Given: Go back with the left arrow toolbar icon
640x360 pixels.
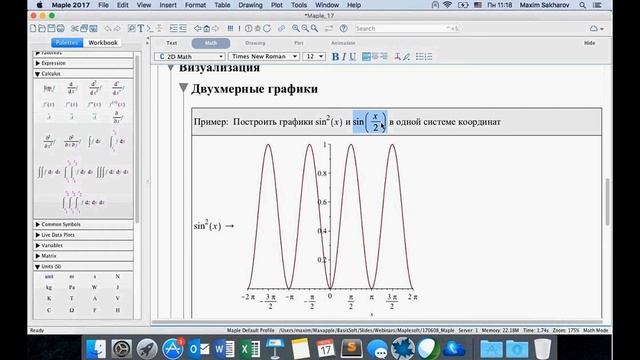Looking at the screenshot, I should pos(198,28).
